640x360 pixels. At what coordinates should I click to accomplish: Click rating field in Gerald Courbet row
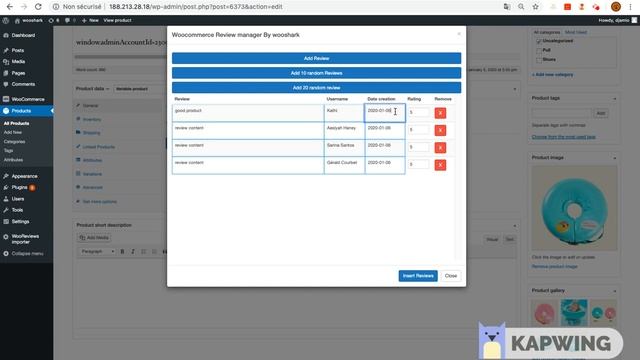(419, 164)
